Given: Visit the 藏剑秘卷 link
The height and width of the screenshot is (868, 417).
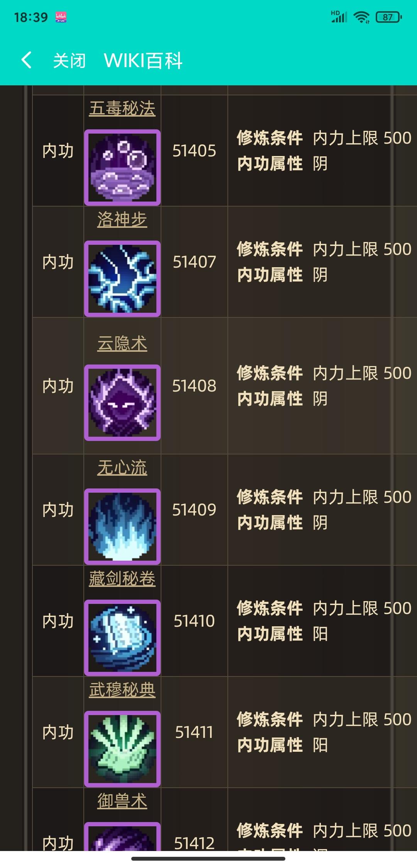Looking at the screenshot, I should point(122,579).
